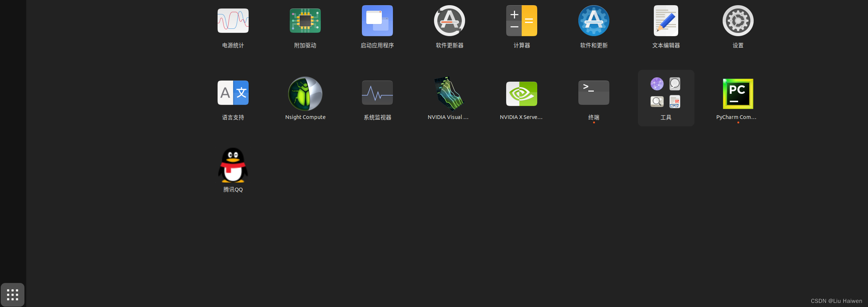Launch 终端 terminal
This screenshot has height=307, width=868.
click(594, 93)
